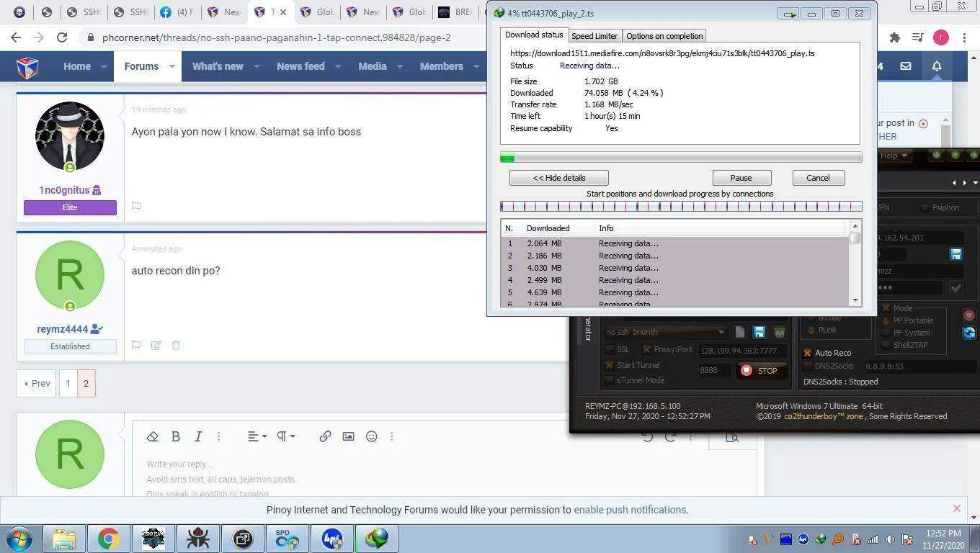
Task: Expand the What's new dropdown arrow
Action: coord(256,66)
